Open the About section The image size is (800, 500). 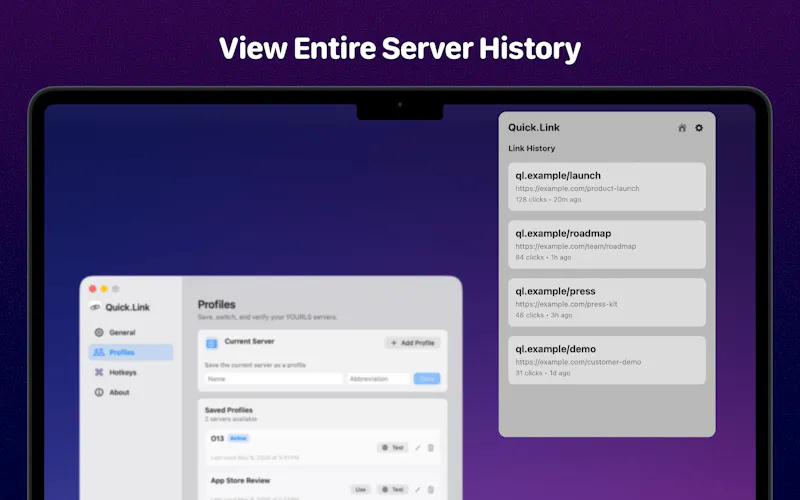click(131, 392)
